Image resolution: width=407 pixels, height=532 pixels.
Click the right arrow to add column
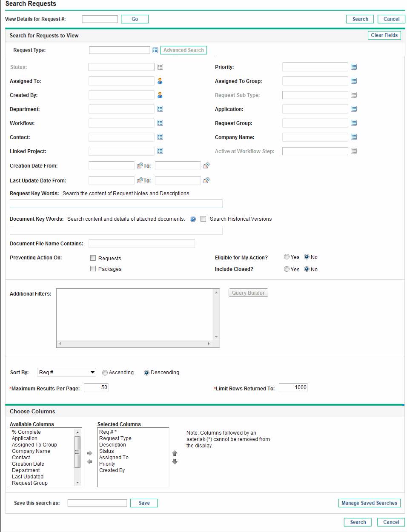click(x=89, y=453)
